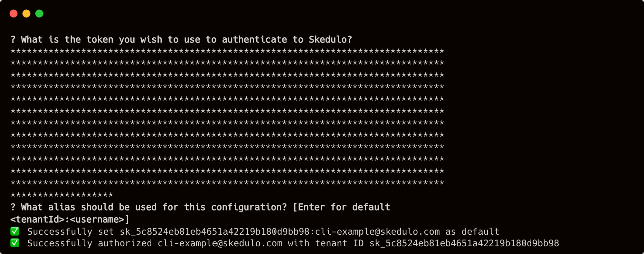The height and width of the screenshot is (254, 644).
Task: Click the green checkmark beside 'Successfully authorized' message
Action: tap(15, 243)
